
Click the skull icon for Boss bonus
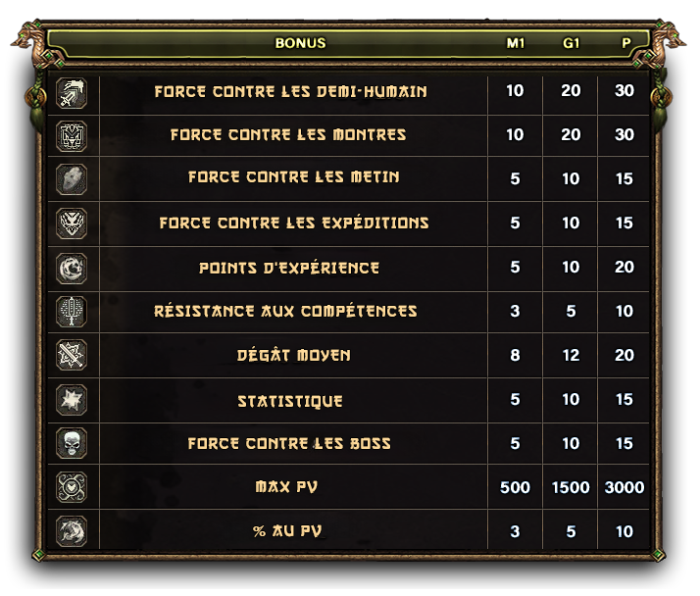pyautogui.click(x=72, y=443)
